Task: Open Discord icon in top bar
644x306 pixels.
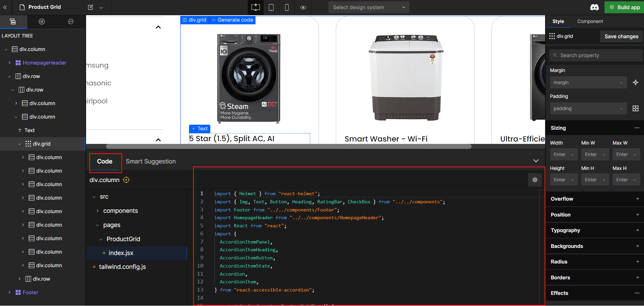Action: pos(594,7)
